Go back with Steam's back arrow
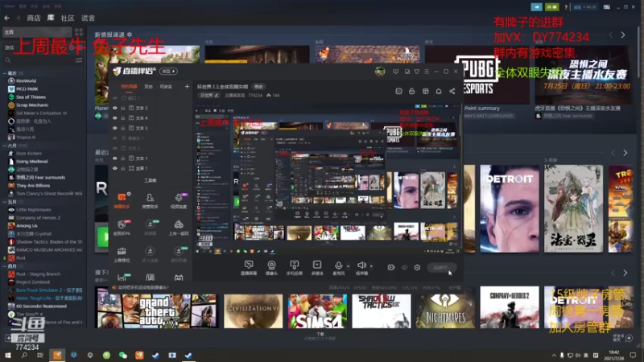The width and height of the screenshot is (644, 362). (6, 18)
